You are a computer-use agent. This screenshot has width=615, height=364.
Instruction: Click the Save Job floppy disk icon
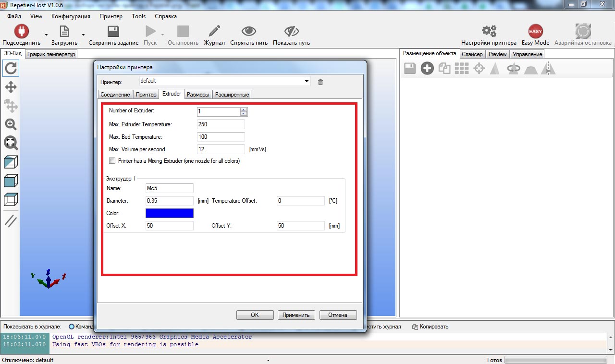113,32
